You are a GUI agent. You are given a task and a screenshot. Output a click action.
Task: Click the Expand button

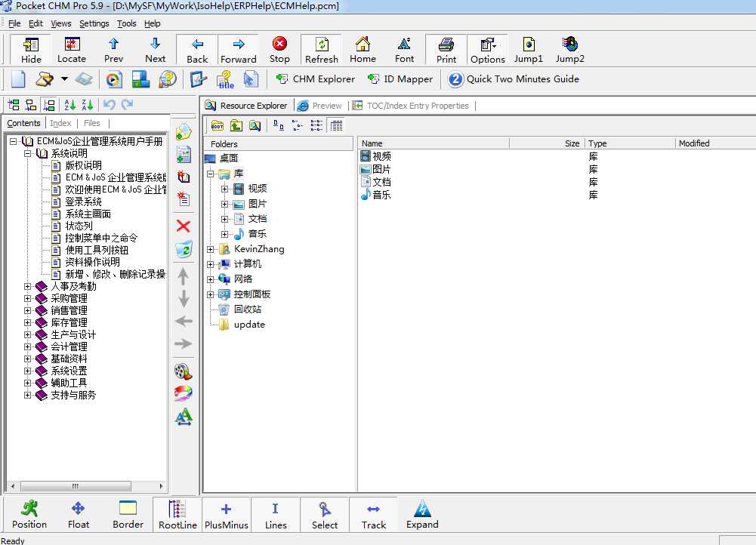pyautogui.click(x=422, y=515)
